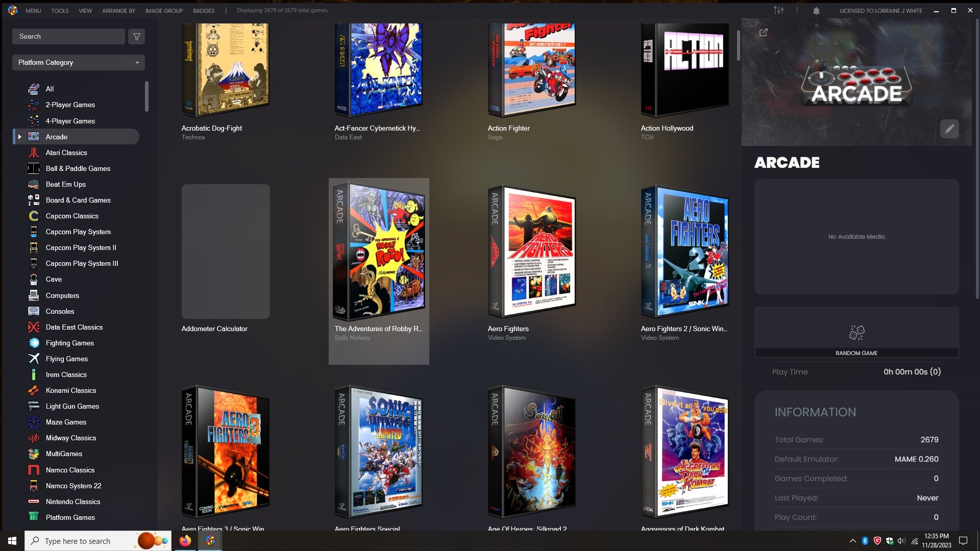This screenshot has width=980, height=551.
Task: Select Aero Fighters box art
Action: pos(532,252)
